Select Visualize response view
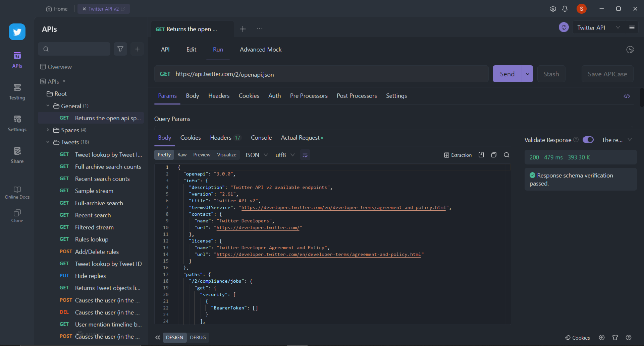 [227, 155]
